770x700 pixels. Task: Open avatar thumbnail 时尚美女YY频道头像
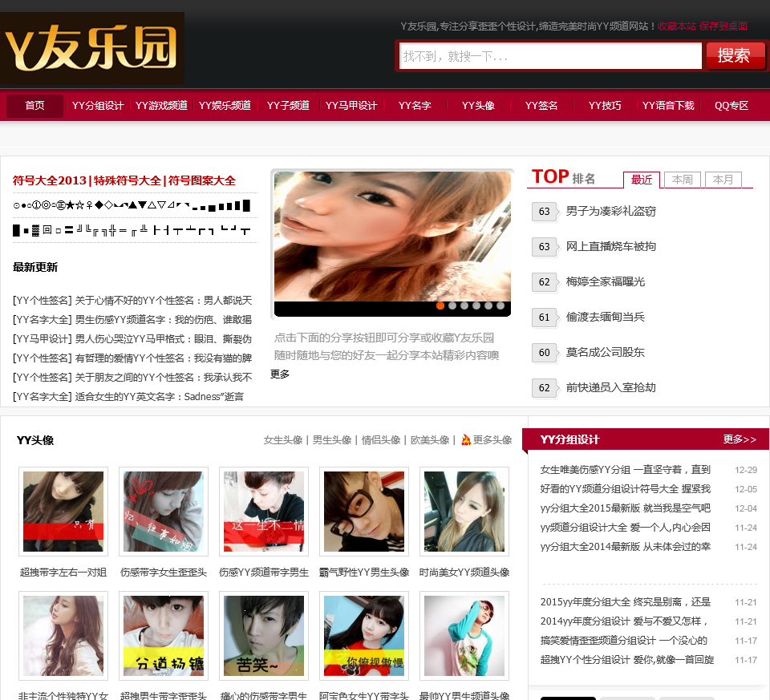pos(464,512)
